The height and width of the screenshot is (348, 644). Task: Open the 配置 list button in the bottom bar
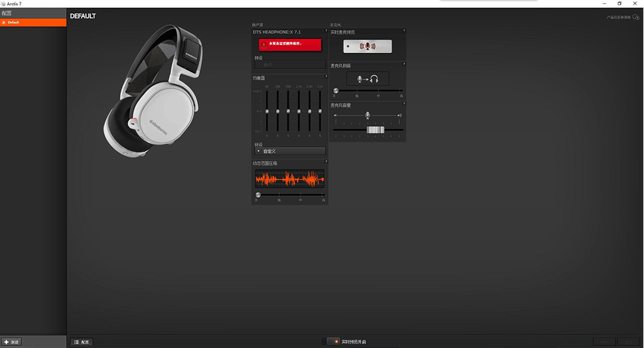pyautogui.click(x=82, y=342)
